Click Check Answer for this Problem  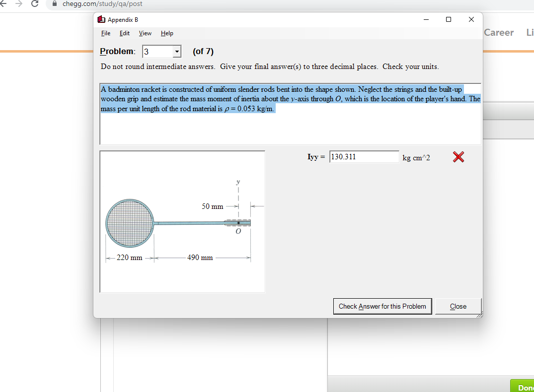point(382,306)
